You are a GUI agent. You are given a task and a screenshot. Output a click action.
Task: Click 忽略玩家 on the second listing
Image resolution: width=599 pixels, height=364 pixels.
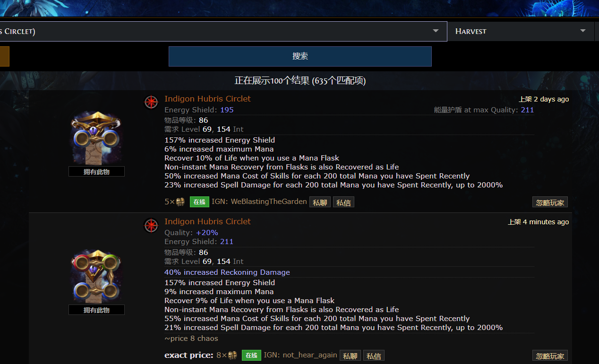click(550, 356)
